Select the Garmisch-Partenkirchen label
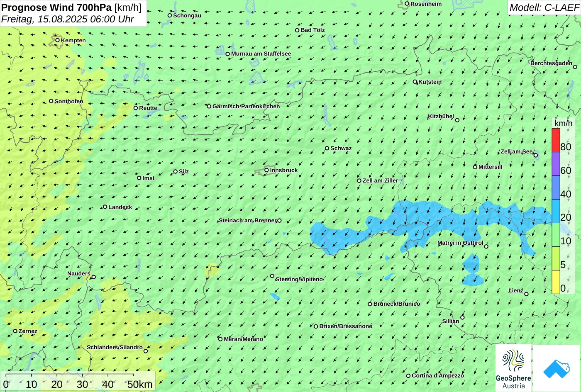The width and height of the screenshot is (581, 392). [246, 106]
